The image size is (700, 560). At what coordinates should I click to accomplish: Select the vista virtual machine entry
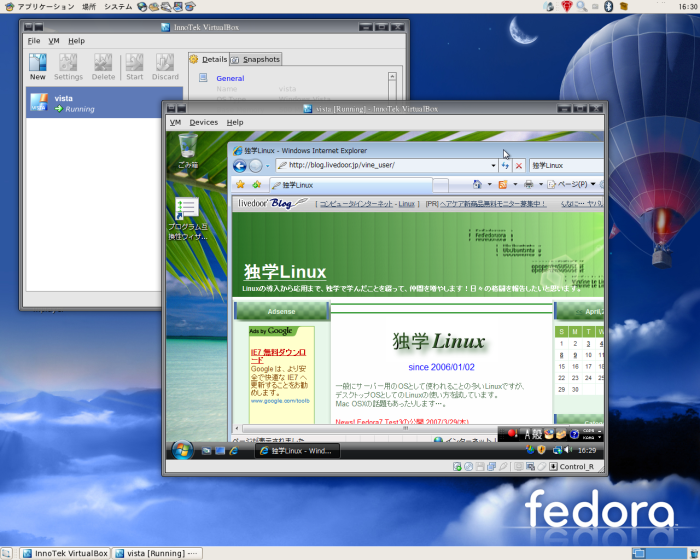(104, 103)
